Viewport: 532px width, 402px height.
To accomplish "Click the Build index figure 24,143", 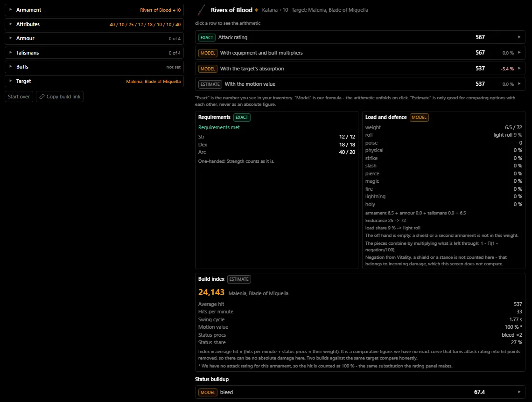I will (x=211, y=292).
